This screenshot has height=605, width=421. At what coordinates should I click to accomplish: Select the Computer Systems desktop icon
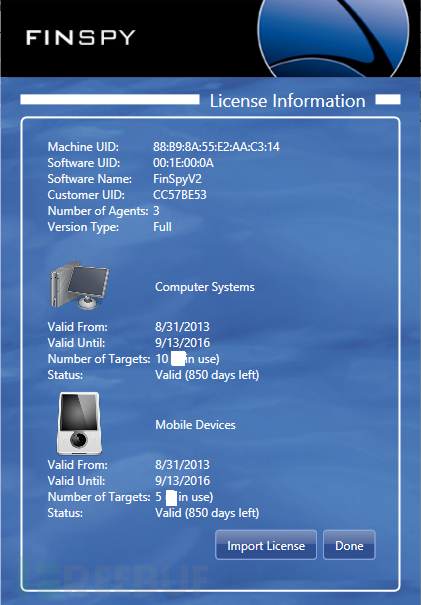pos(79,285)
